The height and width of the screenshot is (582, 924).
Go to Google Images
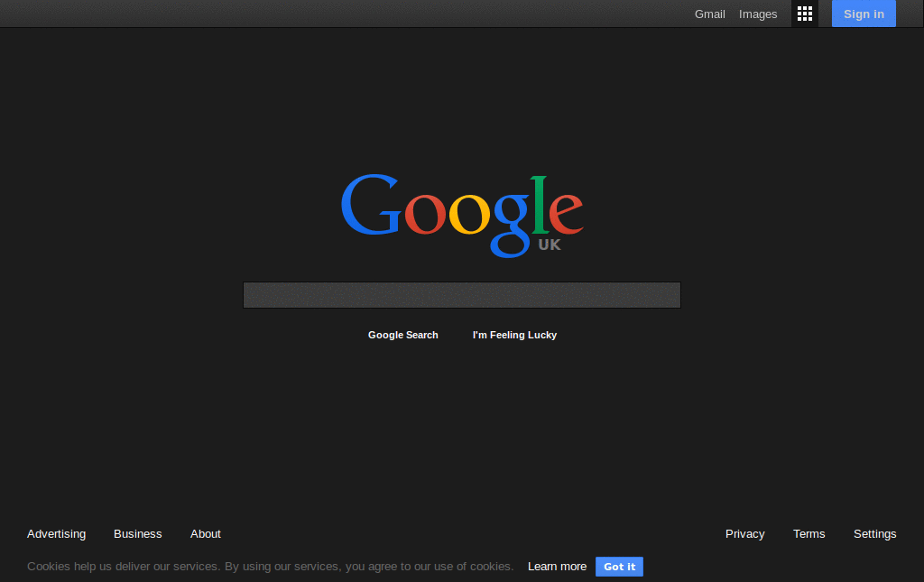(758, 14)
